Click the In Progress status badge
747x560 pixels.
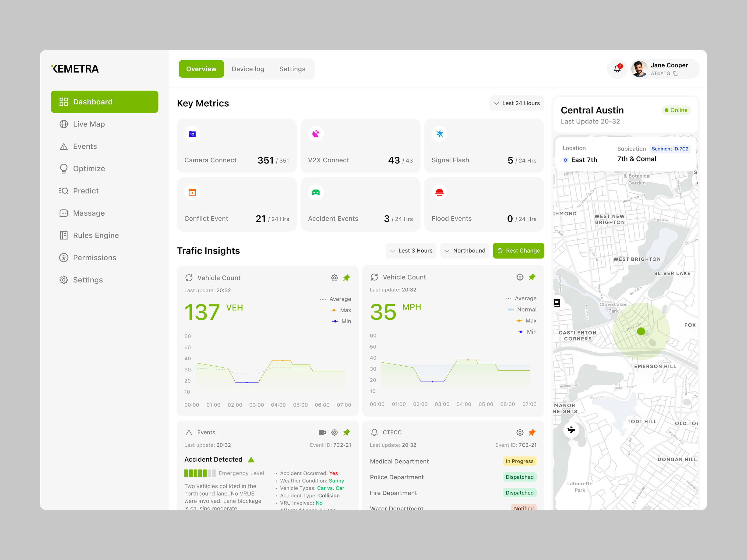point(519,461)
